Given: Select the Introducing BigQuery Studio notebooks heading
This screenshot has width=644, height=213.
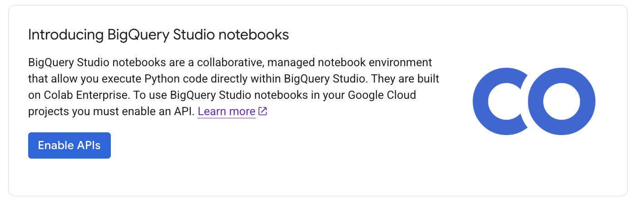Looking at the screenshot, I should pyautogui.click(x=158, y=35).
